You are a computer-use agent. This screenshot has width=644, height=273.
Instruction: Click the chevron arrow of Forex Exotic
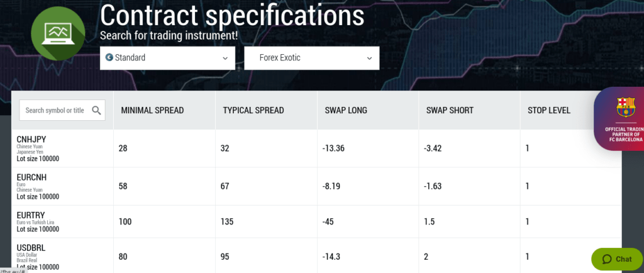[369, 58]
